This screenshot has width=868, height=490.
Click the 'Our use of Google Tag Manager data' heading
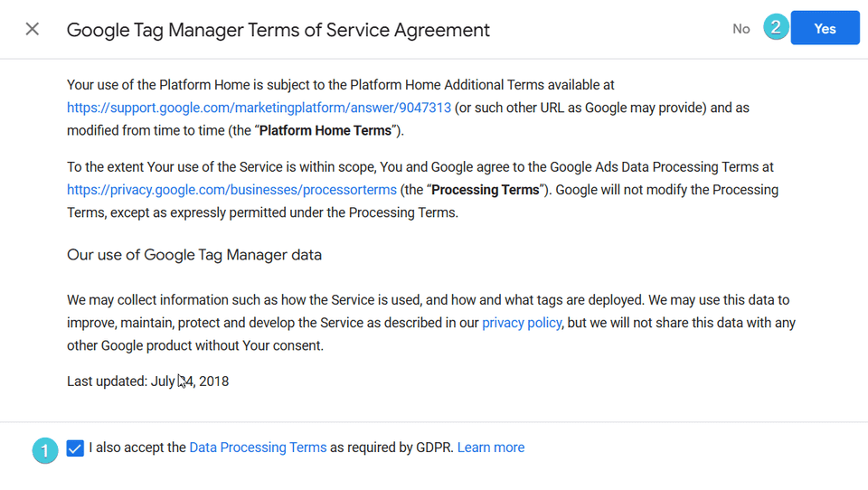pos(194,255)
